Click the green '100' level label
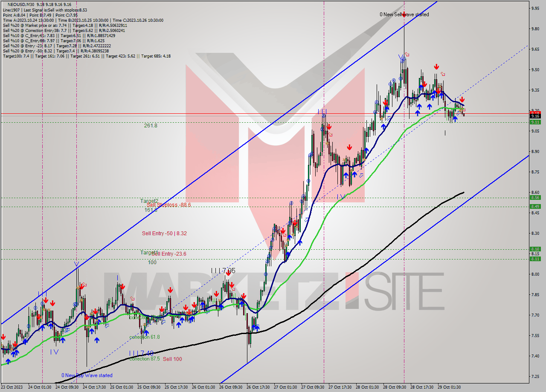The height and width of the screenshot is (392, 546). point(152,262)
